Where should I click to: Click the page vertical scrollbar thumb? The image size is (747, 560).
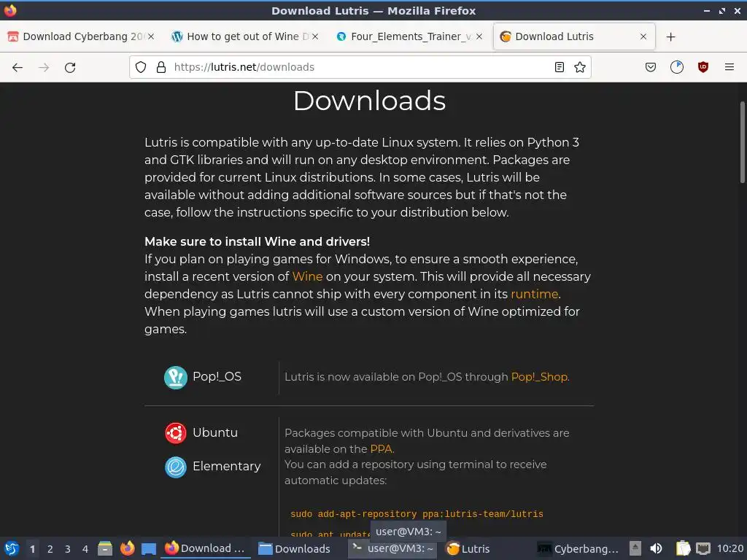pos(742,142)
